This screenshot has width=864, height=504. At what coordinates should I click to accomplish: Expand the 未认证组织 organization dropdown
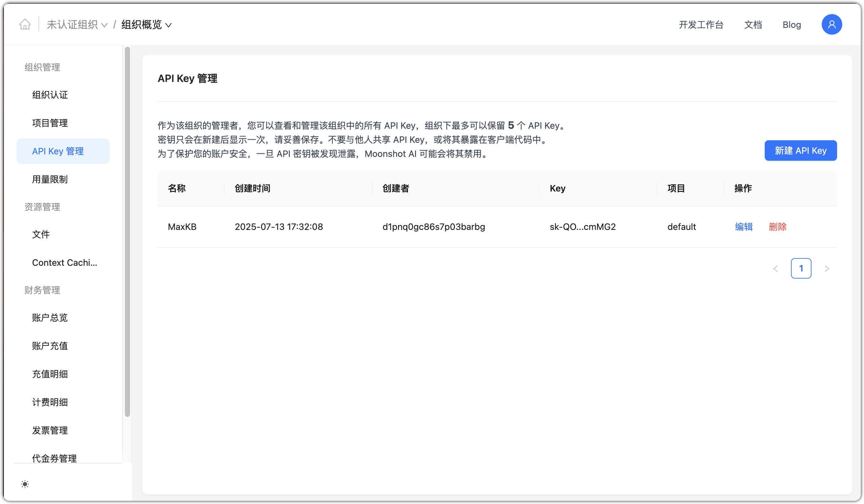[x=77, y=25]
